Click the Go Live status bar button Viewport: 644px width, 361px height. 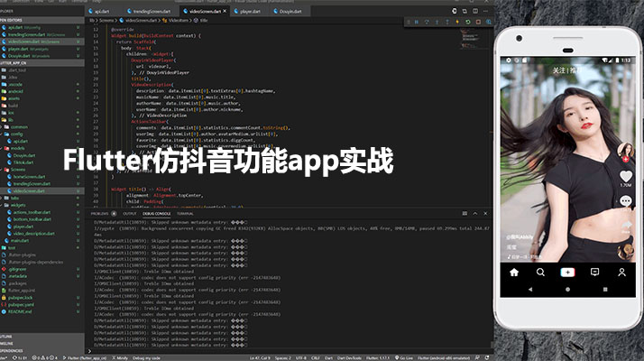404,357
